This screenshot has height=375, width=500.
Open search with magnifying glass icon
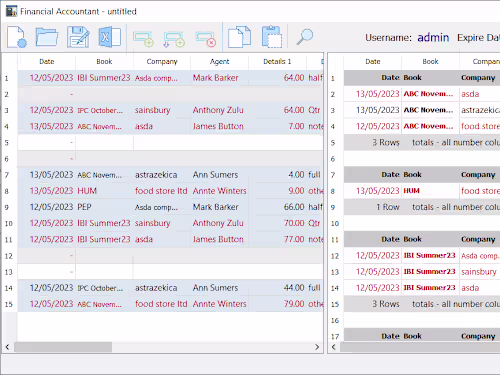click(305, 37)
